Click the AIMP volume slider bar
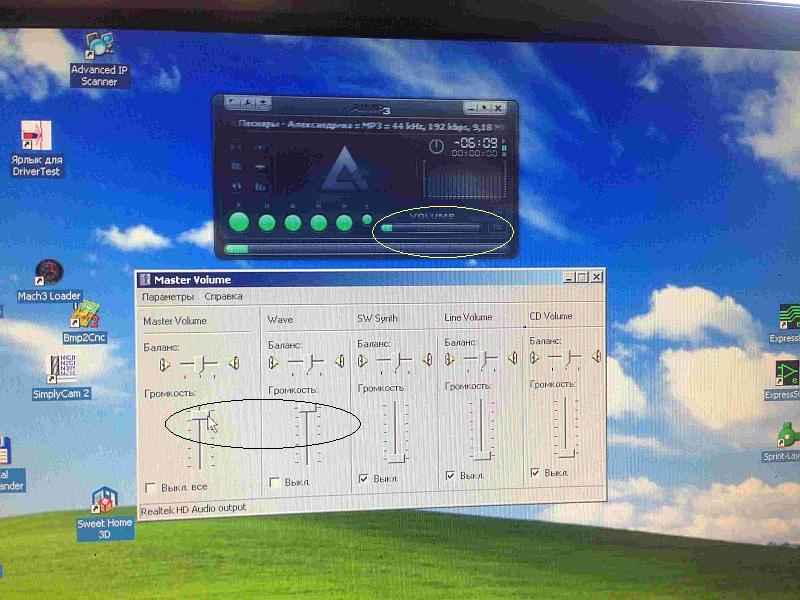Screen dimensions: 800x600 pyautogui.click(x=430, y=228)
